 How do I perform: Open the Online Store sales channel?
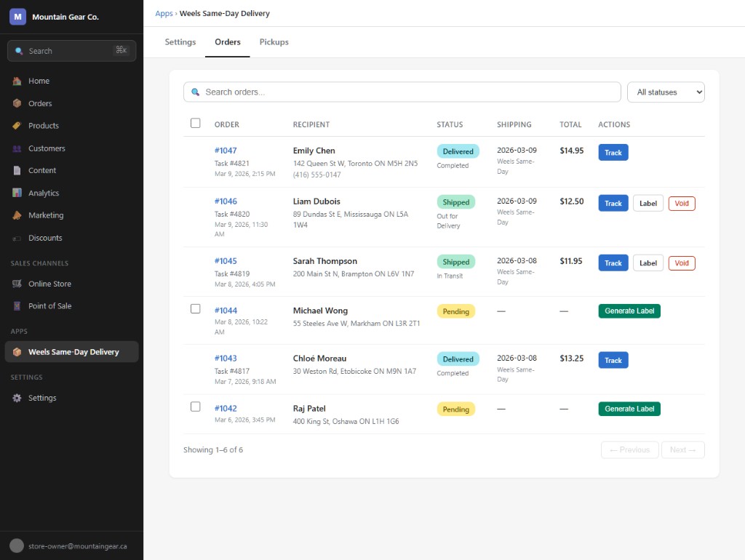51,284
